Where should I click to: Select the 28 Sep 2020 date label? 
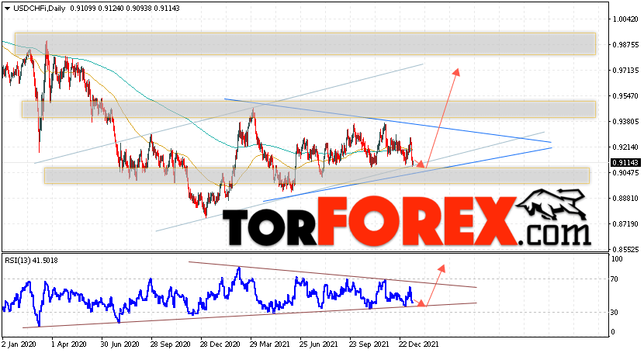pos(171,344)
